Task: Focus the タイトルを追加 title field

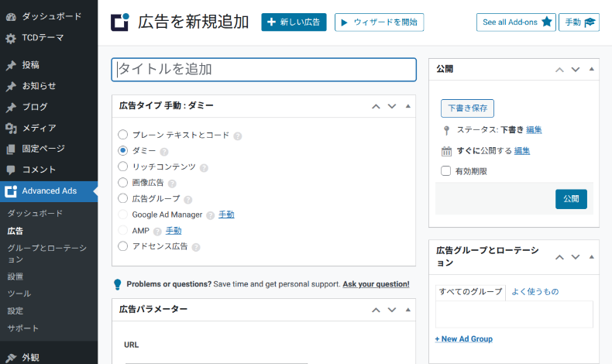Action: 264,70
